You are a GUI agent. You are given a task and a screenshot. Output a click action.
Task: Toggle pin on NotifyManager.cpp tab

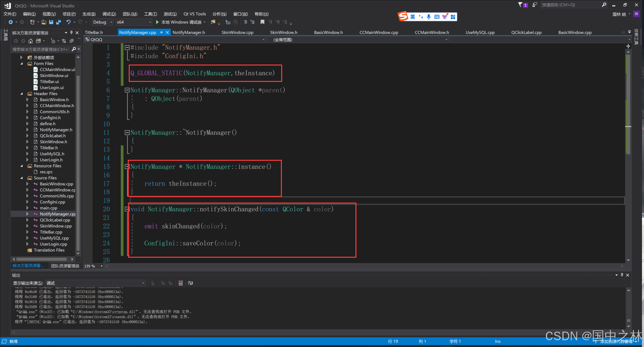[x=162, y=32]
